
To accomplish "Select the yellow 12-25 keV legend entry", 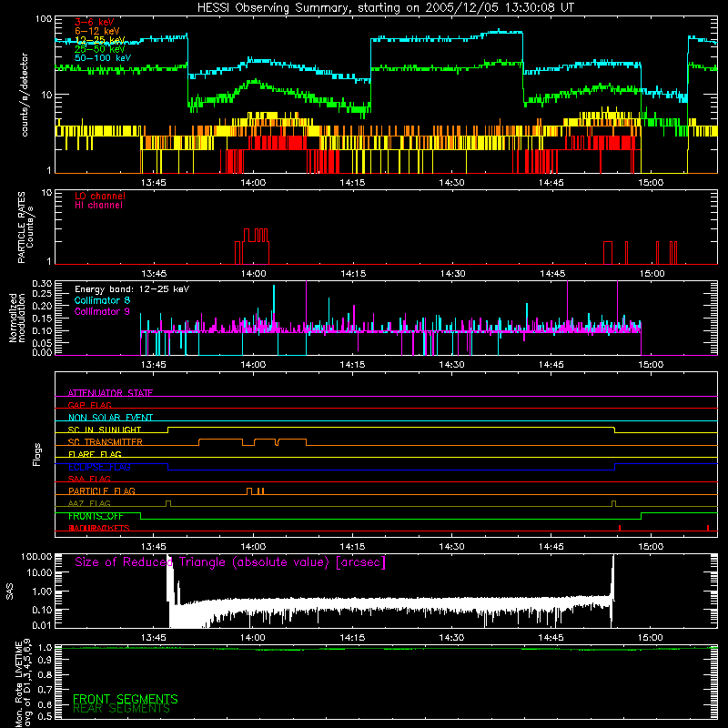I will [x=100, y=40].
